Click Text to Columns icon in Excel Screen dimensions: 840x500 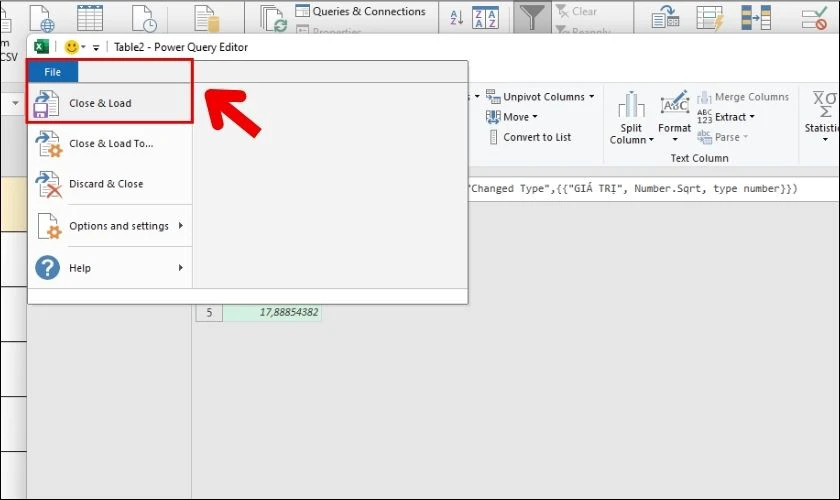point(665,18)
